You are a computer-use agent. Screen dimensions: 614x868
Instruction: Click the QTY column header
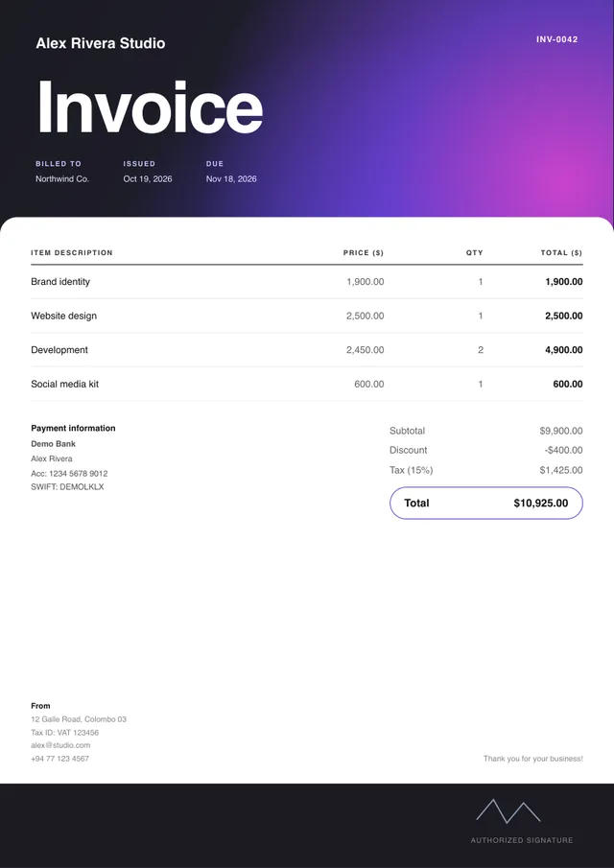tap(475, 252)
